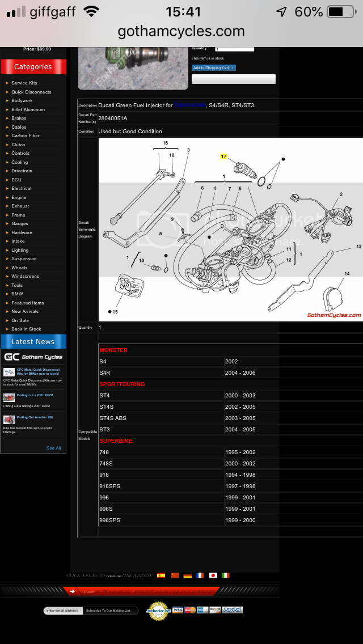Click the Categories sidebar header
This screenshot has width=363, height=644.
tap(33, 66)
